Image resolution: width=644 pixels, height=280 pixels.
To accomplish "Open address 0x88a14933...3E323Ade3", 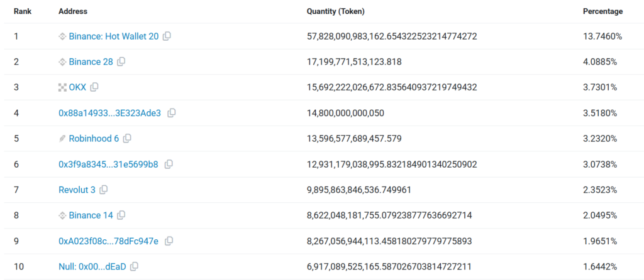I will [109, 113].
